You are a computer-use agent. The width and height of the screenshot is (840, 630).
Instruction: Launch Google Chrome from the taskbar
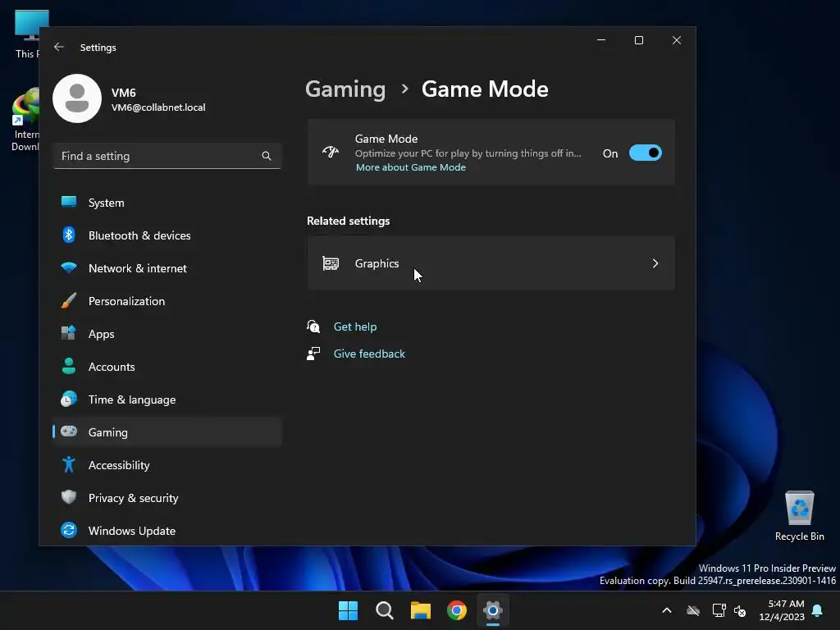[456, 610]
